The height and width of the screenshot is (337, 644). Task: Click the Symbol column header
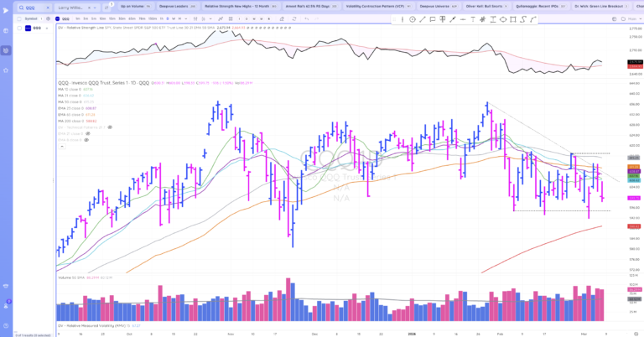tap(31, 19)
